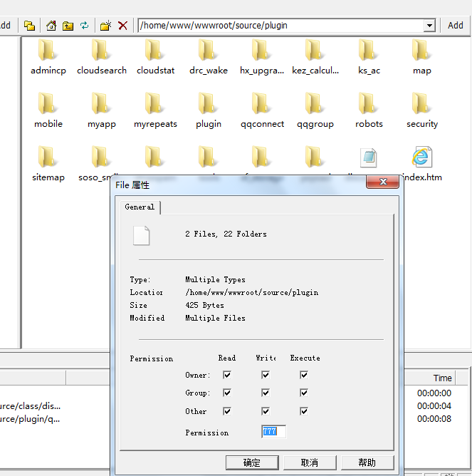Image resolution: width=472 pixels, height=476 pixels.
Task: Click the red delete icon in toolbar
Action: pyautogui.click(x=122, y=26)
